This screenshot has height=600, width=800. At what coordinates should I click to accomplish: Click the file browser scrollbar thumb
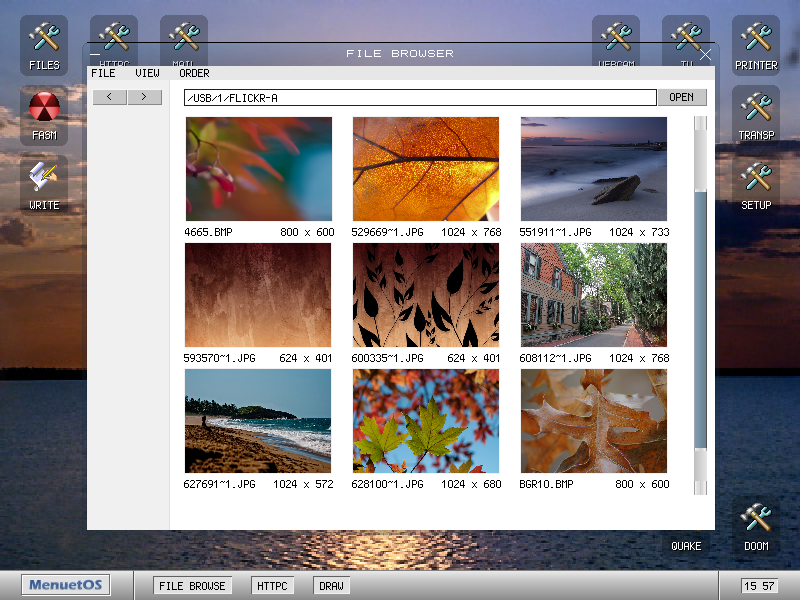pos(701,320)
